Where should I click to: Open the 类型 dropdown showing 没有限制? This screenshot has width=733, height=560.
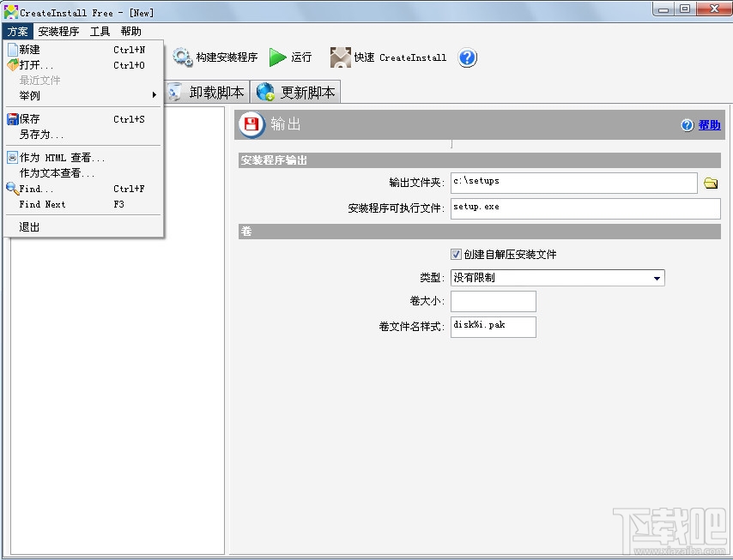pyautogui.click(x=657, y=278)
